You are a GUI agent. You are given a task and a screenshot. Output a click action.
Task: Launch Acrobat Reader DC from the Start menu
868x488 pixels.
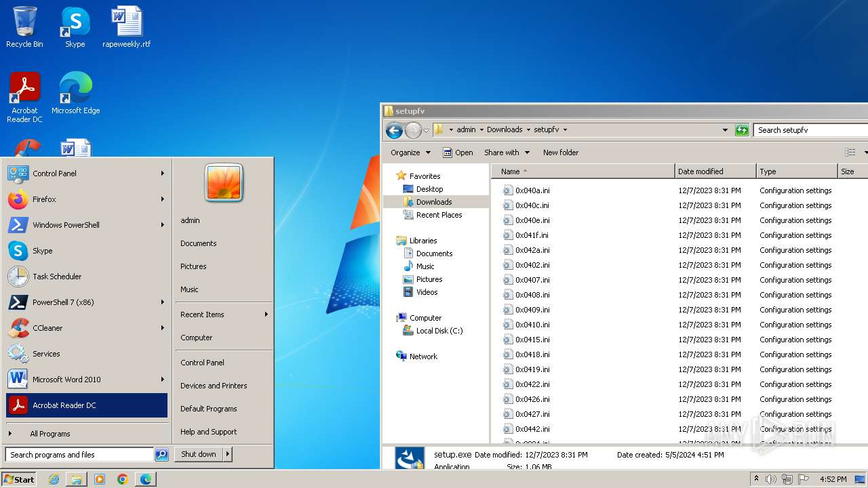tap(86, 405)
